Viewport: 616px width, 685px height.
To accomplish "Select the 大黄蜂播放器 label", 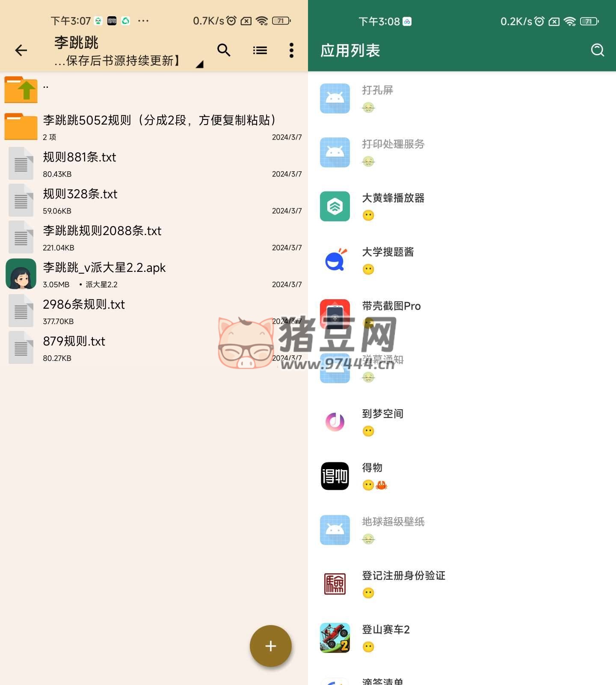I will (393, 198).
